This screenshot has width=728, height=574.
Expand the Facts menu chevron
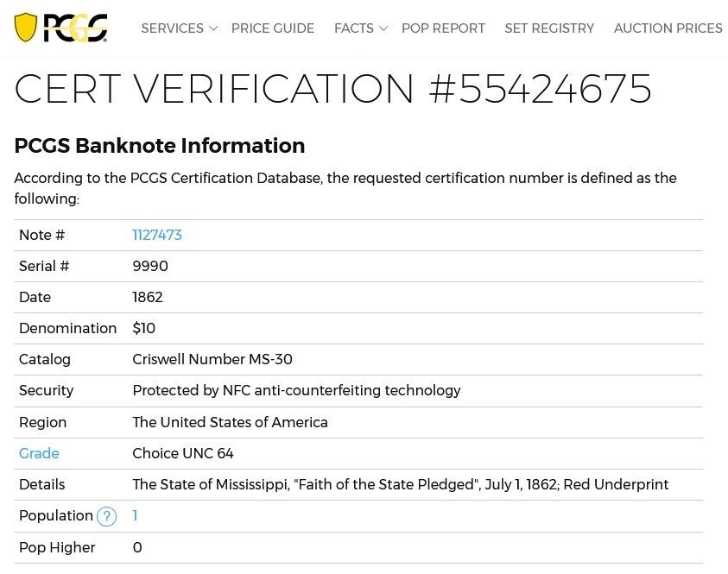pos(383,28)
